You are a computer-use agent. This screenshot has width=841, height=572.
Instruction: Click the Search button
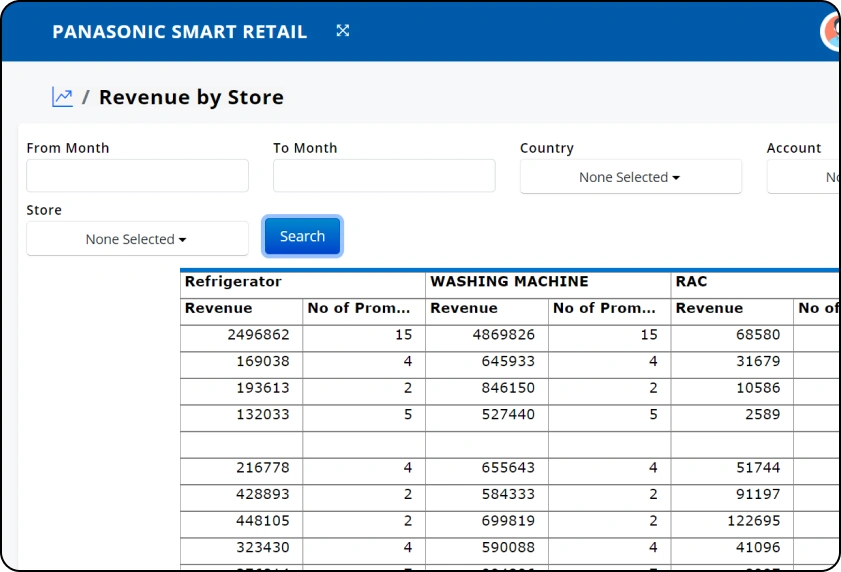[x=303, y=236]
